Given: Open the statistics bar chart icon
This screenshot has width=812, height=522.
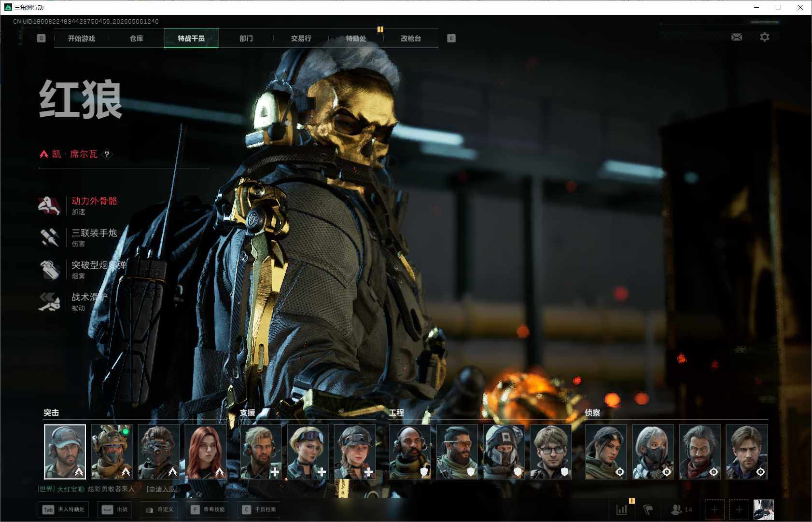Looking at the screenshot, I should coord(622,509).
